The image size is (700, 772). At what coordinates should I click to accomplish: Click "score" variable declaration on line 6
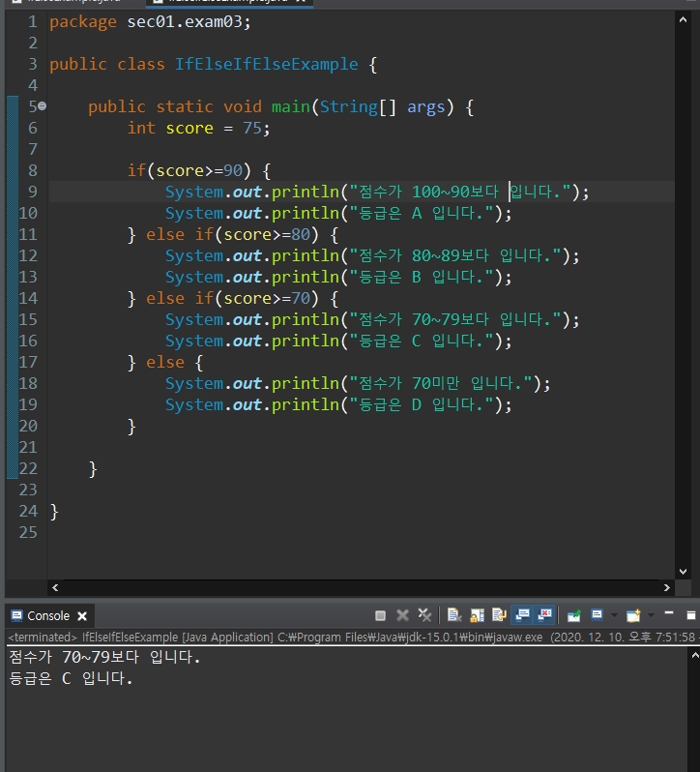tap(190, 129)
